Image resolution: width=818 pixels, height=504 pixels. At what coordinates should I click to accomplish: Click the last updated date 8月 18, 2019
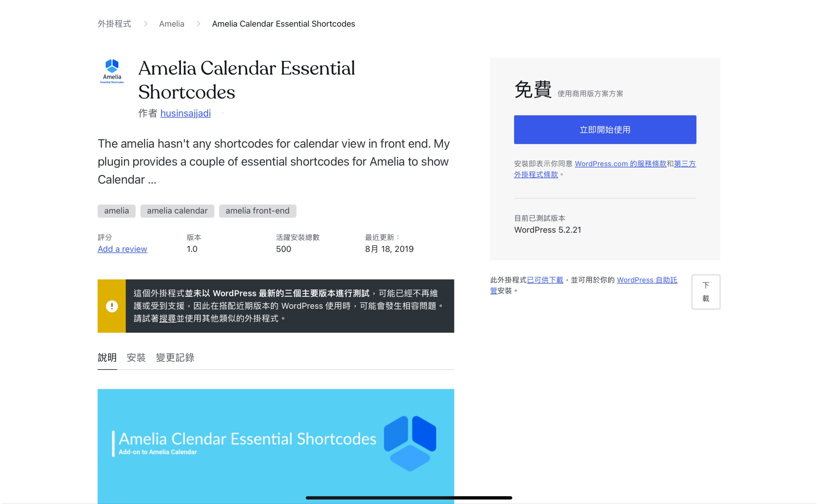pos(389,249)
